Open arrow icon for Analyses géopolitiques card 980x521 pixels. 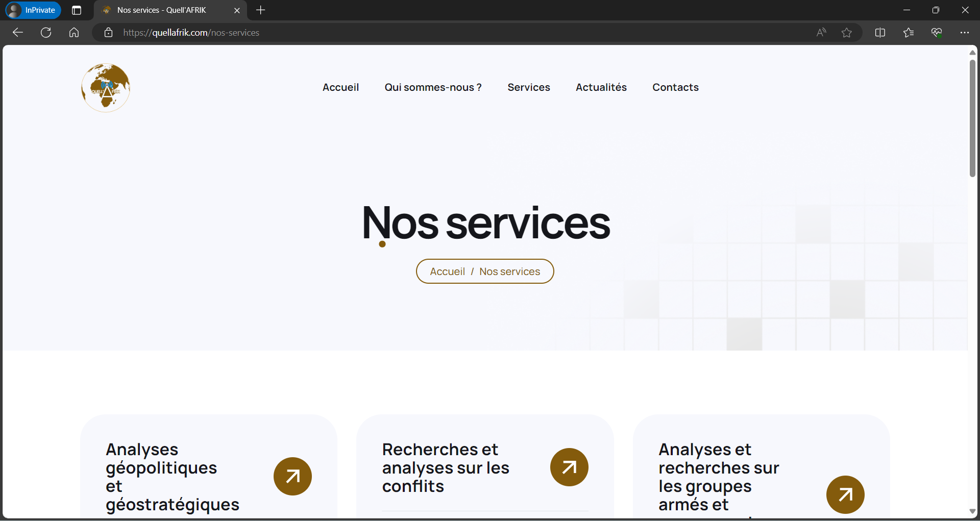(x=292, y=476)
